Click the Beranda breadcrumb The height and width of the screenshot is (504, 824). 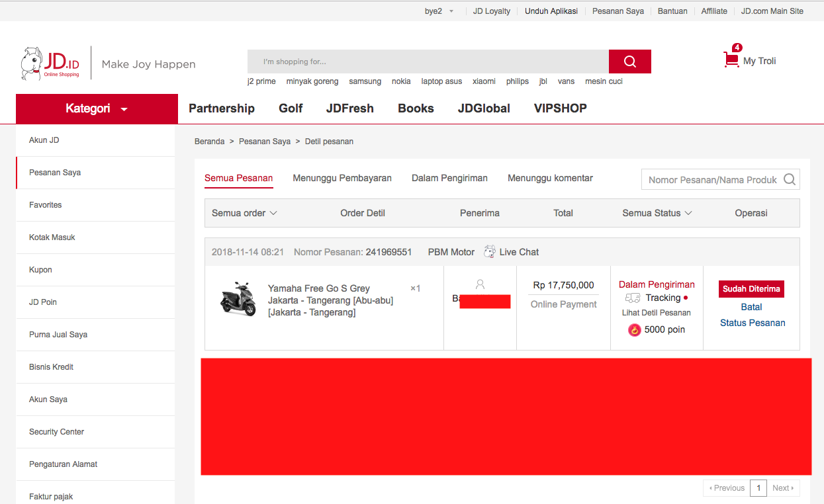(209, 142)
